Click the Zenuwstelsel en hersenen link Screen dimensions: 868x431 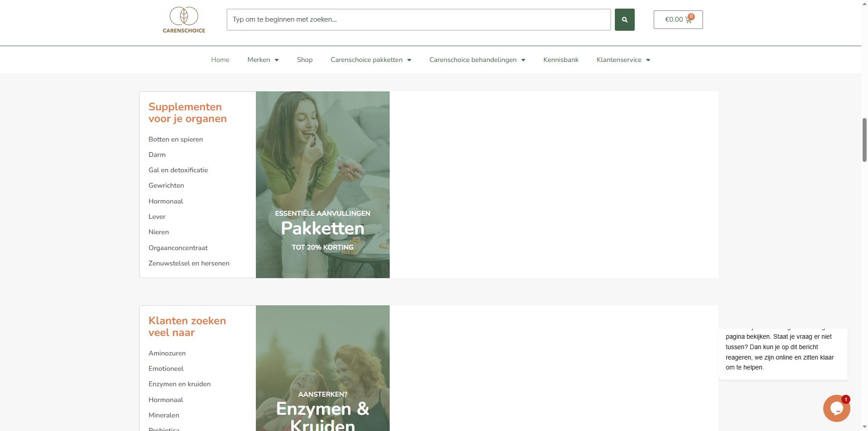click(189, 263)
